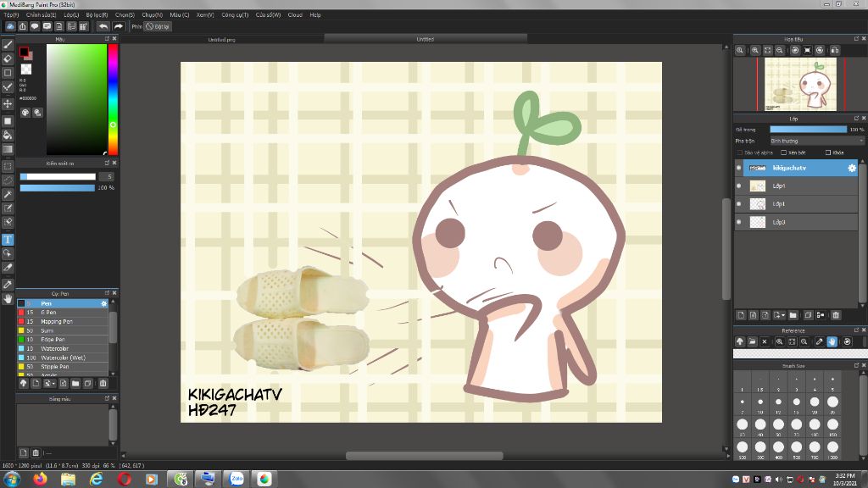Click the Redo arrow in toolbar
Viewport: 868px width, 488px height.
(x=119, y=26)
